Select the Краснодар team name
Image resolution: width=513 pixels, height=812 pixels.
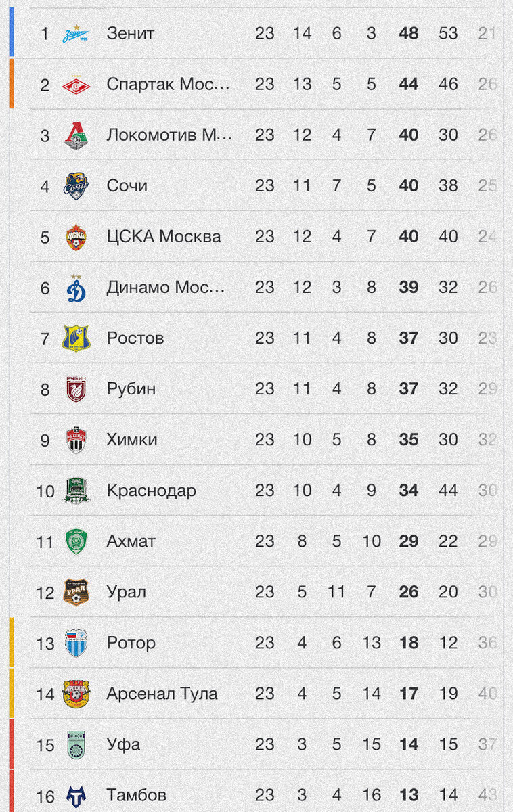[x=151, y=491]
